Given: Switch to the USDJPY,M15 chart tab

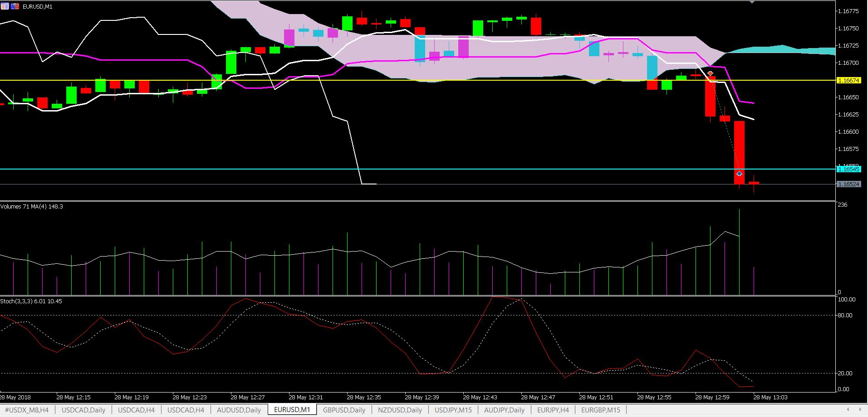Looking at the screenshot, I should [453, 410].
